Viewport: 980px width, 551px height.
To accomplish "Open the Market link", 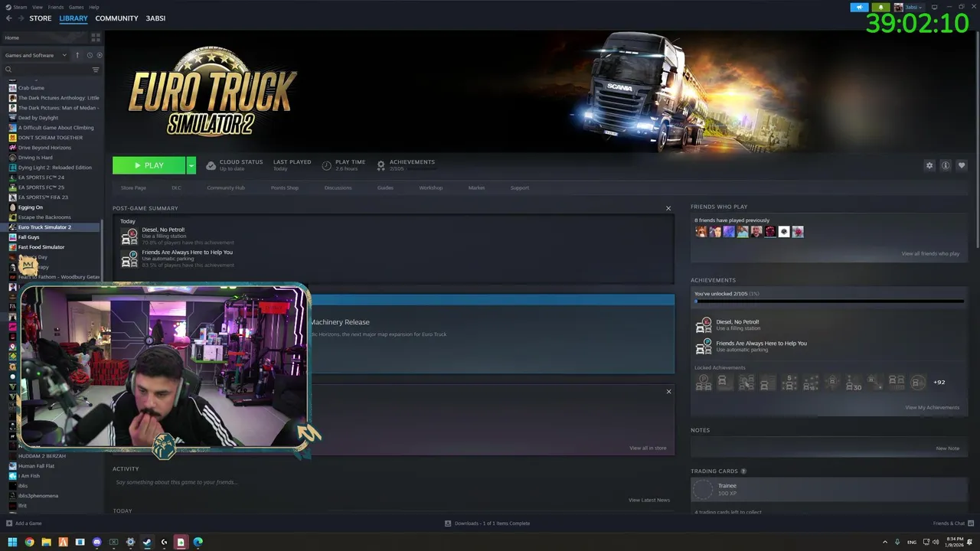I will point(476,187).
